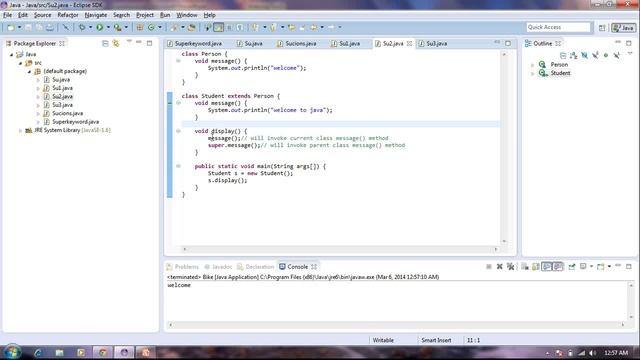The width and height of the screenshot is (640, 360).
Task: Open dropdown next to the New button
Action: pyautogui.click(x=19, y=27)
